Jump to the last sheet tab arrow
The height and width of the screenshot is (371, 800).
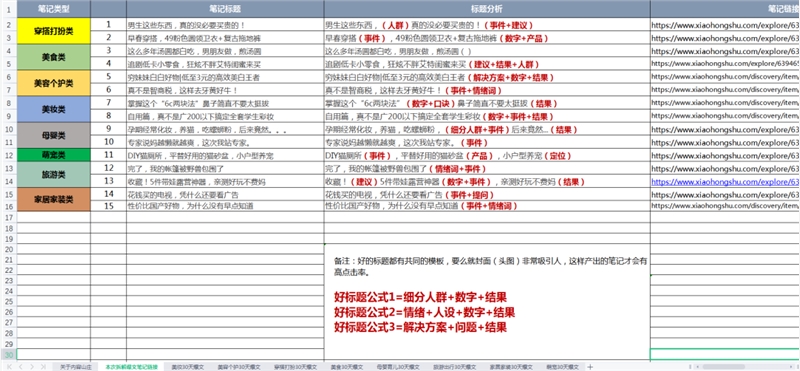click(43, 366)
